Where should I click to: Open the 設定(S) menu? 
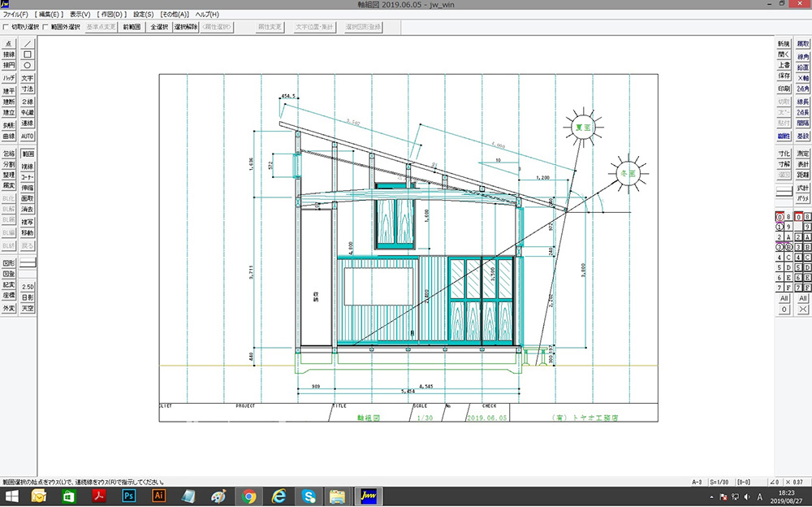click(143, 15)
